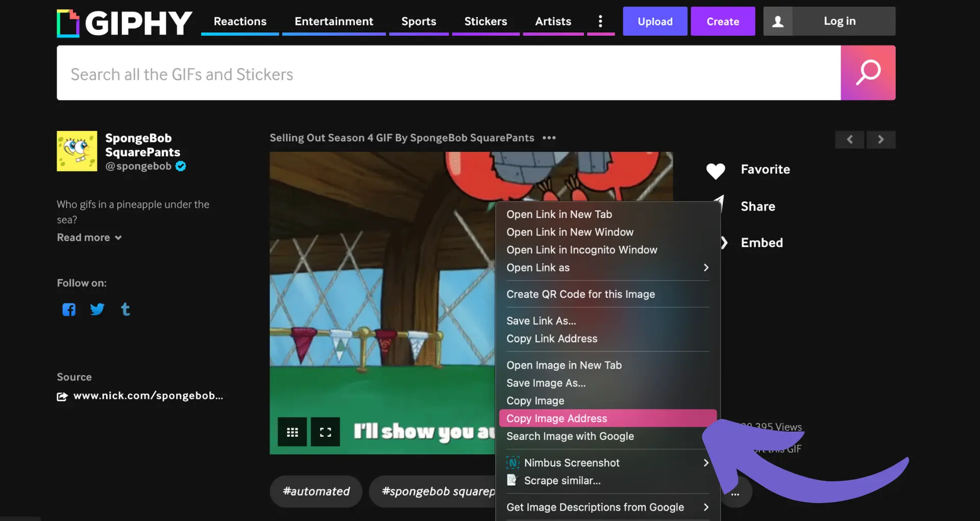The height and width of the screenshot is (521, 980).
Task: Open the Sports category
Action: [x=419, y=21]
